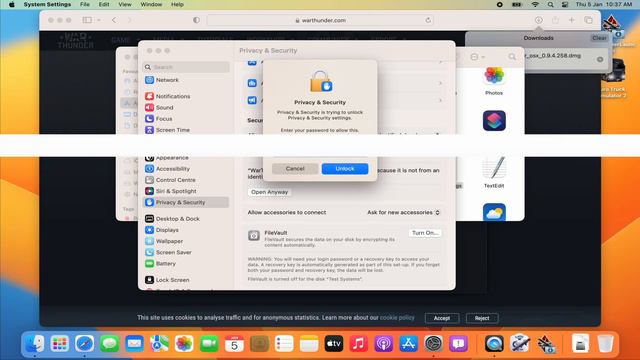
Task: Click the Wi-Fi status icon
Action: pyautogui.click(x=535, y=4)
